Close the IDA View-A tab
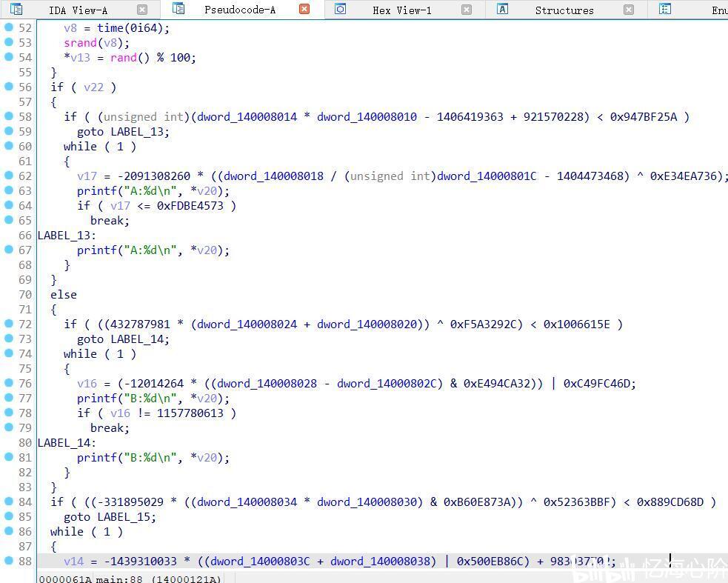Screen dimensions: 728x583 point(142,10)
